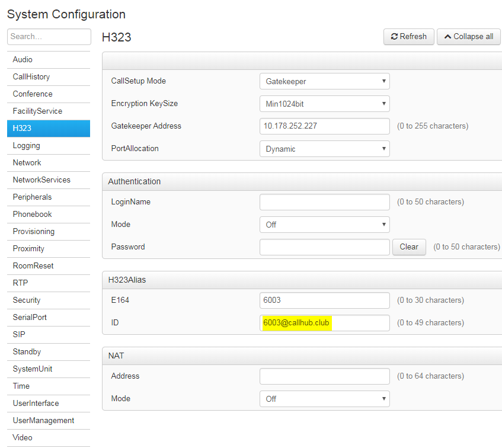
Task: Collapse all sections with Collapse all
Action: click(469, 37)
